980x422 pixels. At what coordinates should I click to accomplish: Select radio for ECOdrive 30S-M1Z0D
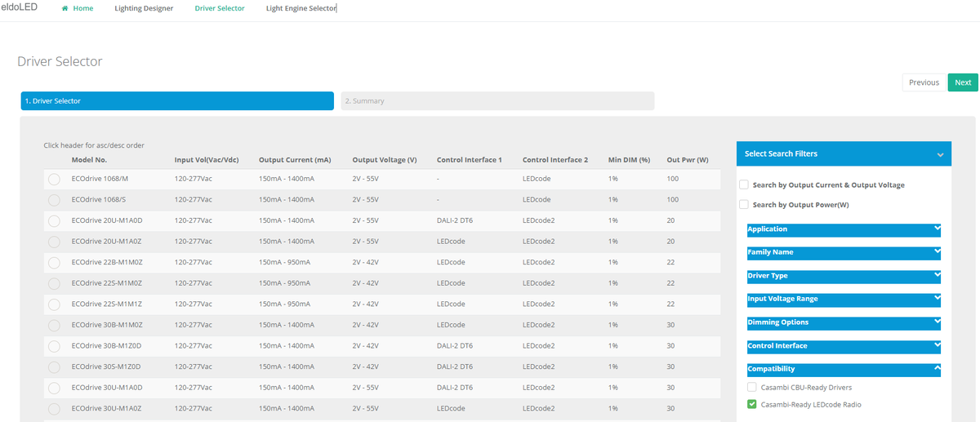point(54,367)
